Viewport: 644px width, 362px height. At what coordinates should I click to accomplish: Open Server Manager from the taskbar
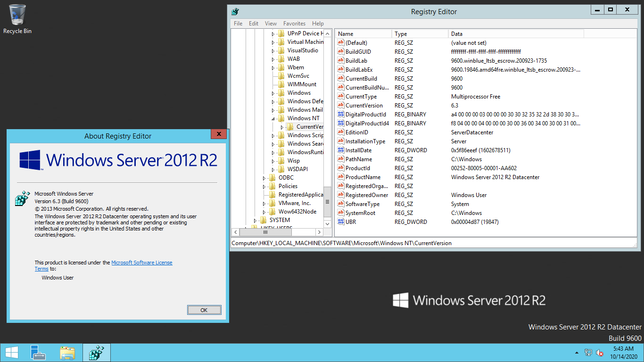pos(38,353)
